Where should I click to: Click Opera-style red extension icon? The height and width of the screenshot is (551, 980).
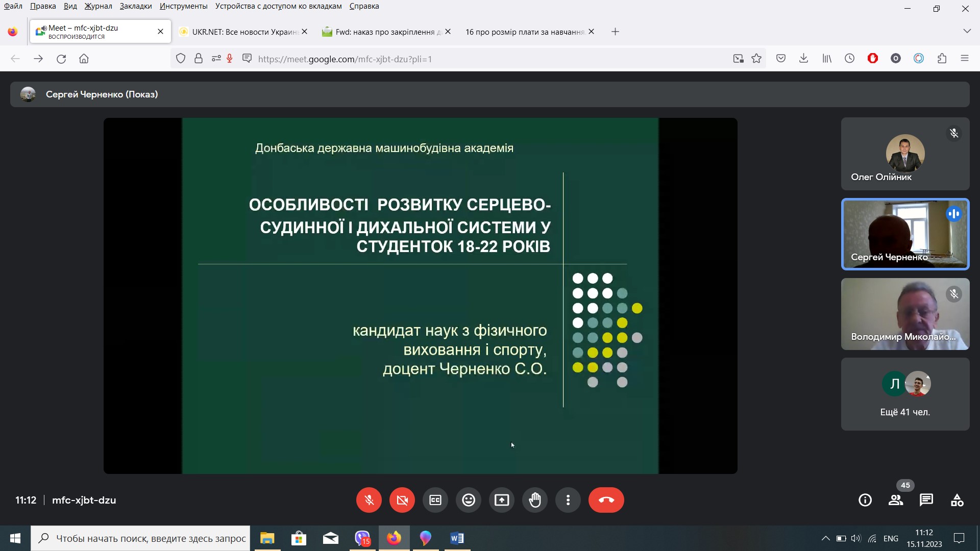pos(873,59)
